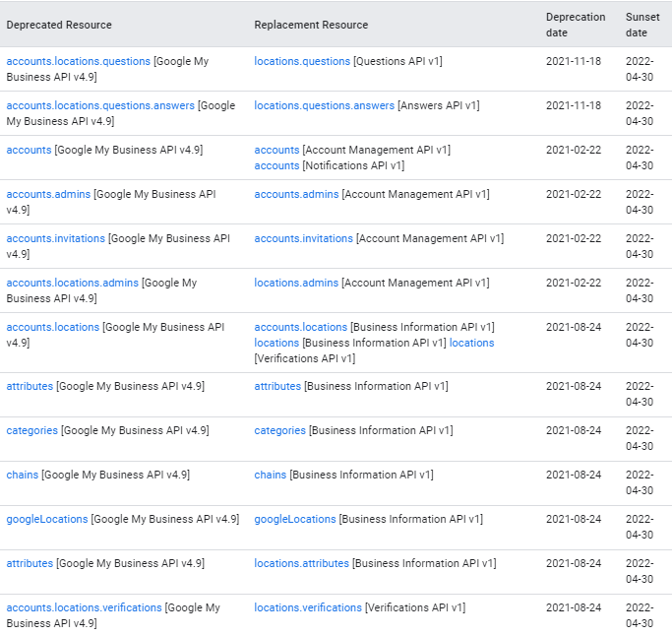Open the deprecated accounts.locations.verifications link

(x=85, y=607)
